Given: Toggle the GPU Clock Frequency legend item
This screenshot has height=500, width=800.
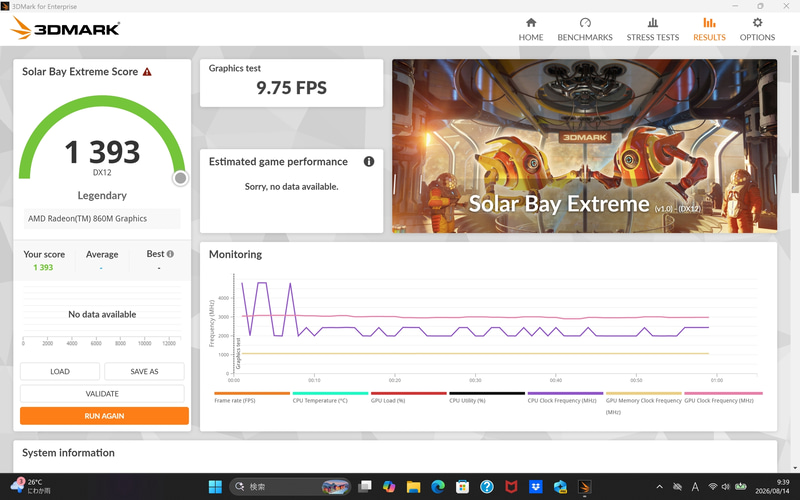Looking at the screenshot, I should [723, 397].
